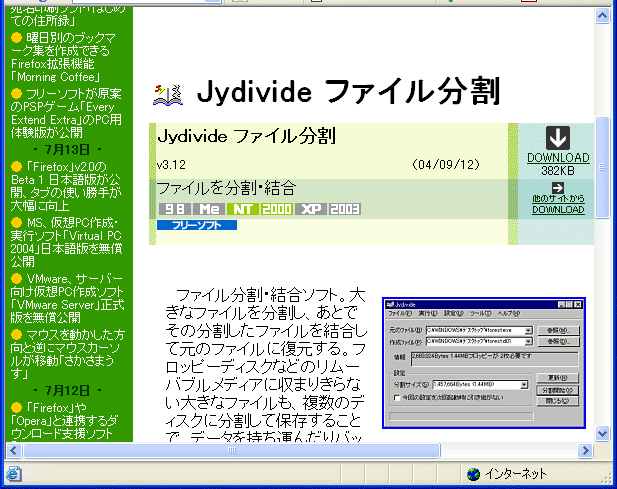
Task: Click the yellow bullet beside VMware Server article
Action: 17,279
